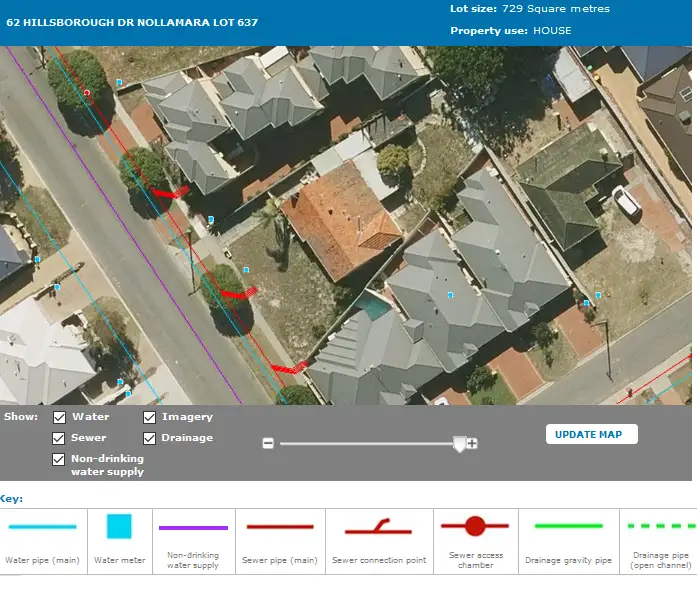Click the Sewer access chamber legend symbol

point(475,526)
